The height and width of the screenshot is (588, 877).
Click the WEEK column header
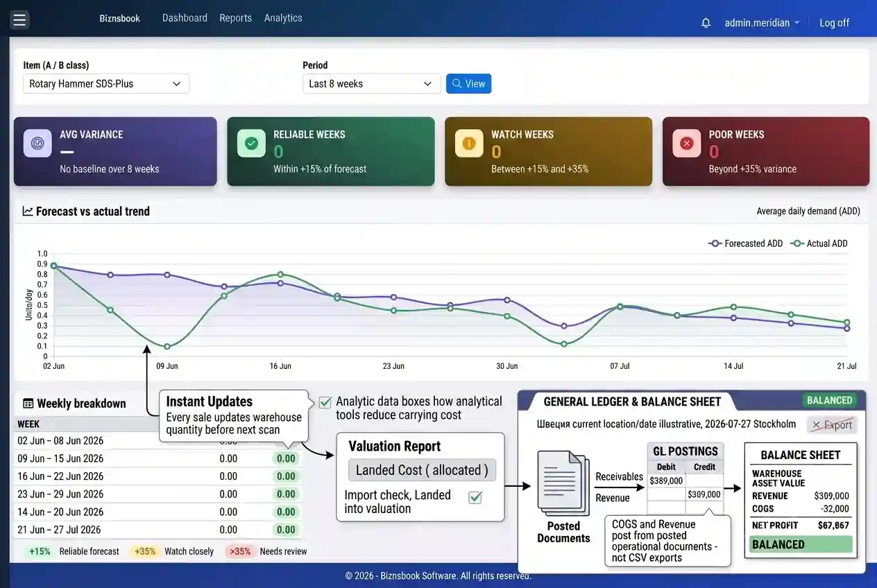click(x=28, y=424)
